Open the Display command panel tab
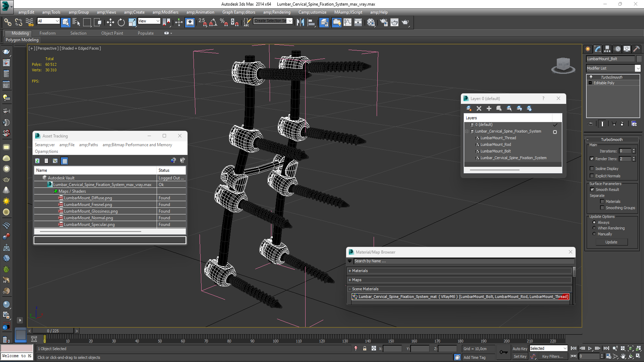 (x=627, y=49)
